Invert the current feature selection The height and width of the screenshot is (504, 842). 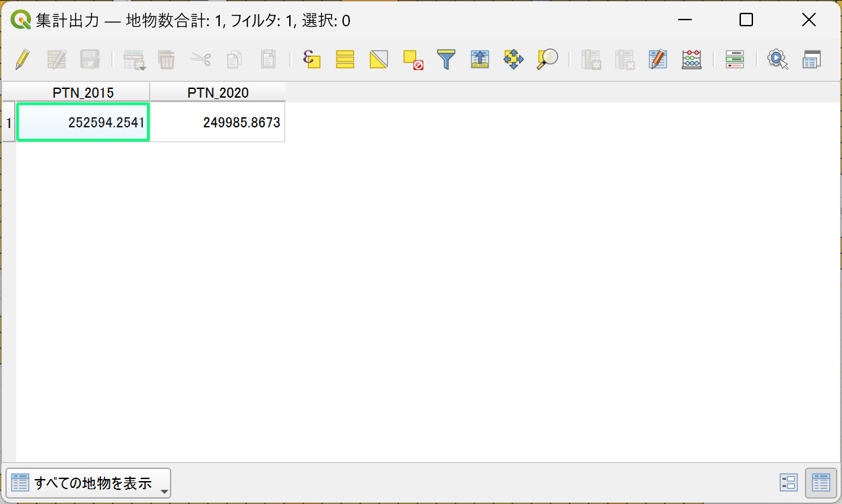379,59
